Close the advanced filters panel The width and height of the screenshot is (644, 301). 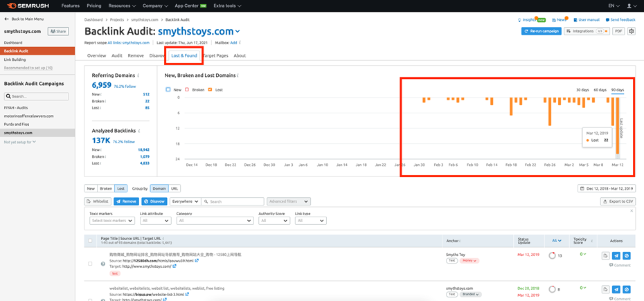click(632, 210)
